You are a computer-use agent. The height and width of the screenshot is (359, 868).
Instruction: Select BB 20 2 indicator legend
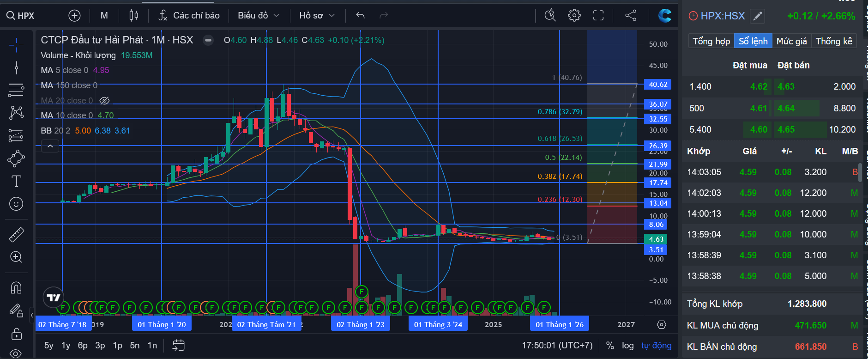point(85,131)
